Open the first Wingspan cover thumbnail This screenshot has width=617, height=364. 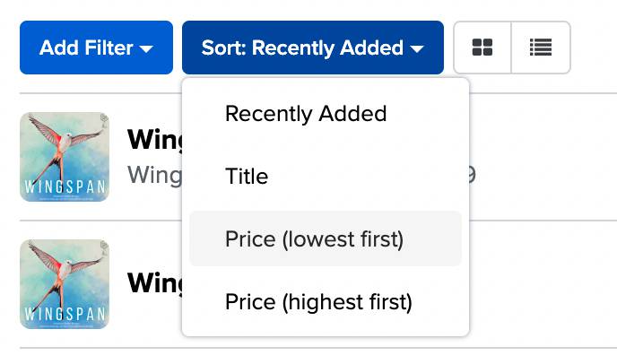[65, 157]
